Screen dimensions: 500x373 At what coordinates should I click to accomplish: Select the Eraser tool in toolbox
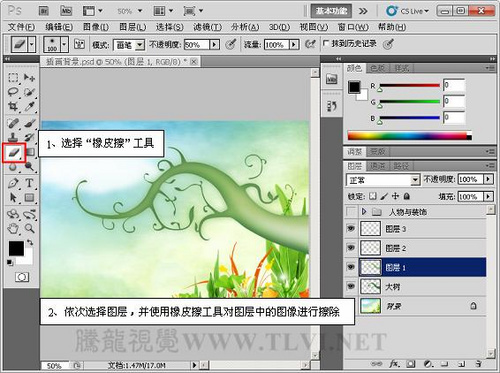[14, 153]
